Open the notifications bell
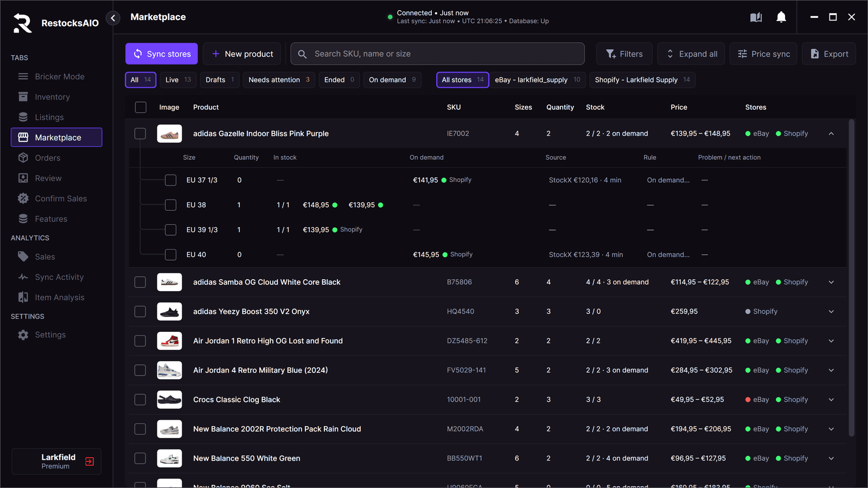Image resolution: width=868 pixels, height=488 pixels. click(781, 17)
